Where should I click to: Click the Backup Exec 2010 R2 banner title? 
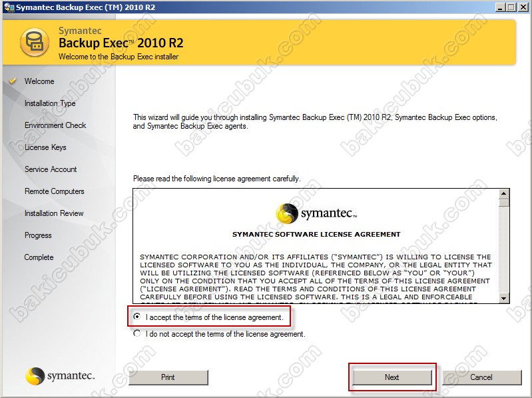(x=121, y=43)
